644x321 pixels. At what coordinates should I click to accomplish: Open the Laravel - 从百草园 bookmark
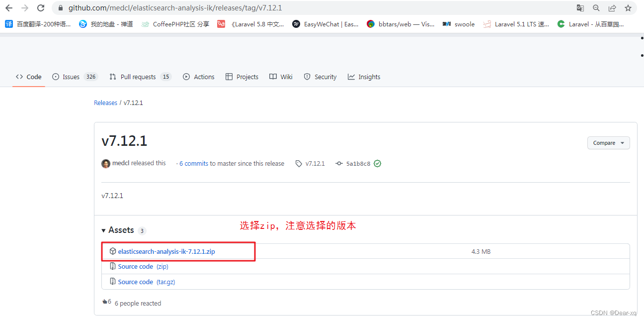(x=590, y=24)
